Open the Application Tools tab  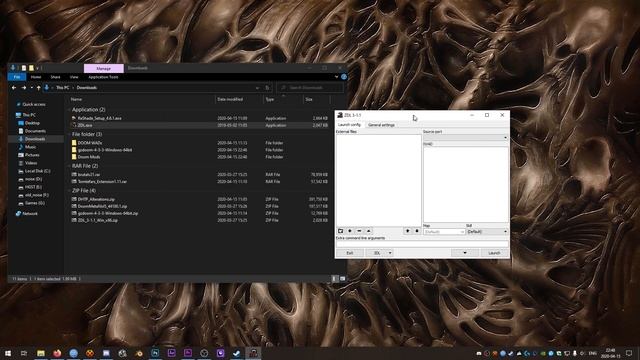pos(103,77)
